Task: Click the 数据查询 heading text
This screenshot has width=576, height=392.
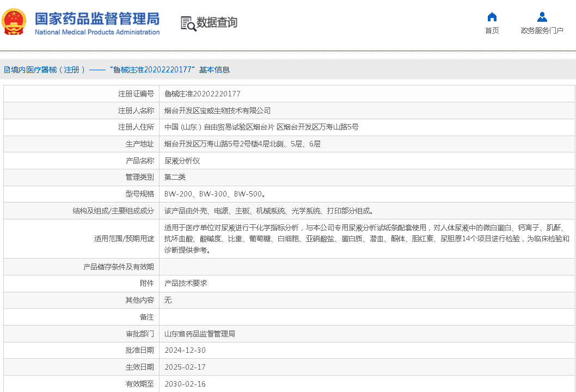Action: point(217,23)
